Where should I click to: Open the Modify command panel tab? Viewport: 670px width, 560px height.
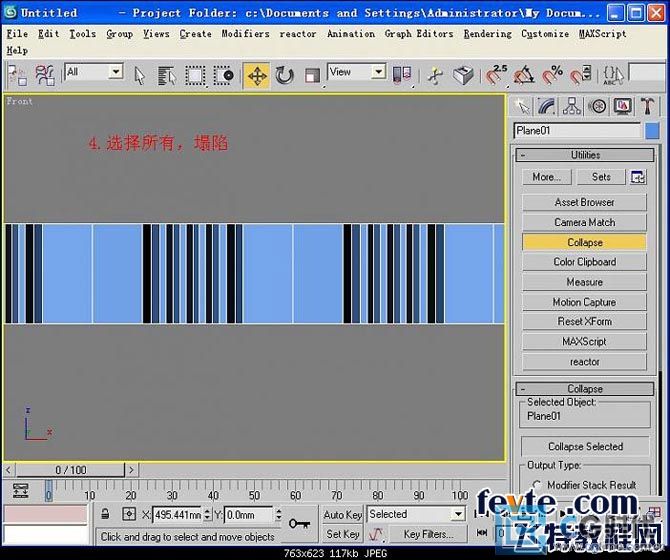546,106
